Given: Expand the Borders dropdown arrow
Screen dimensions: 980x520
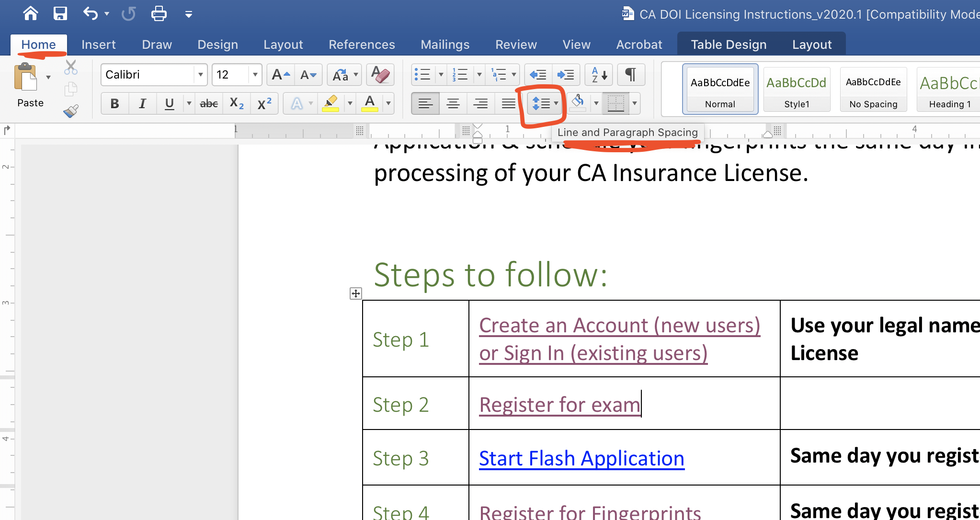Looking at the screenshot, I should [x=635, y=103].
